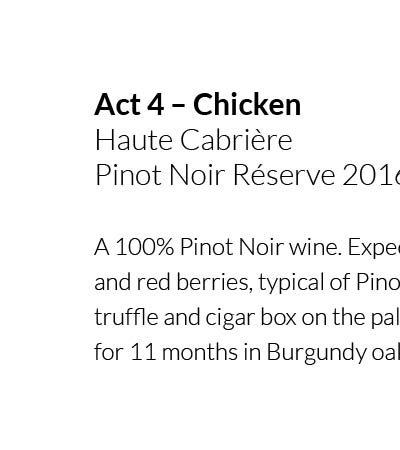Viewport: 400px width, 450px height.
Task: Click "Noir" in the Pinot Noir Réserve line
Action: pyautogui.click(x=197, y=175)
